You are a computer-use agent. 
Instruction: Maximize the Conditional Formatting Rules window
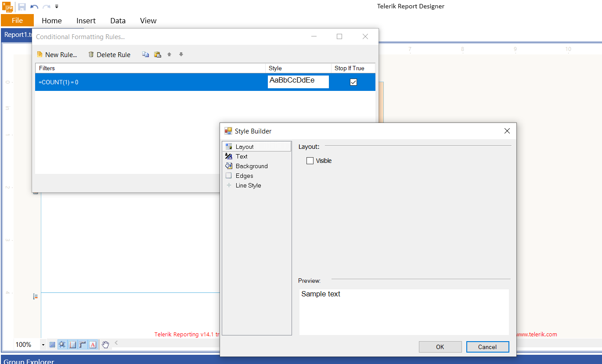point(339,37)
